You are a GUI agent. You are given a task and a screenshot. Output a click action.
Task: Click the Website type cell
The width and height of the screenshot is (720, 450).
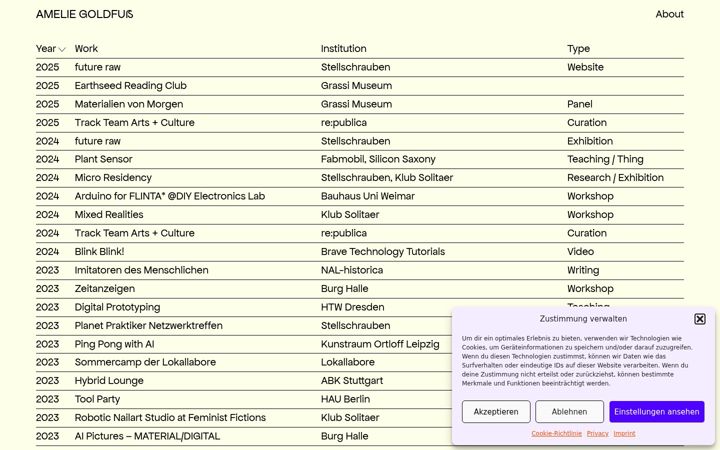tap(585, 67)
